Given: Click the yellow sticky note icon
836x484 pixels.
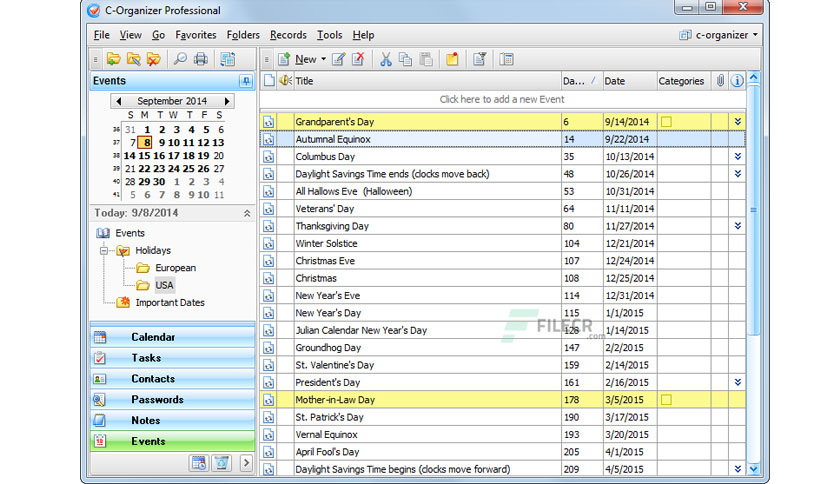Looking at the screenshot, I should [x=452, y=59].
